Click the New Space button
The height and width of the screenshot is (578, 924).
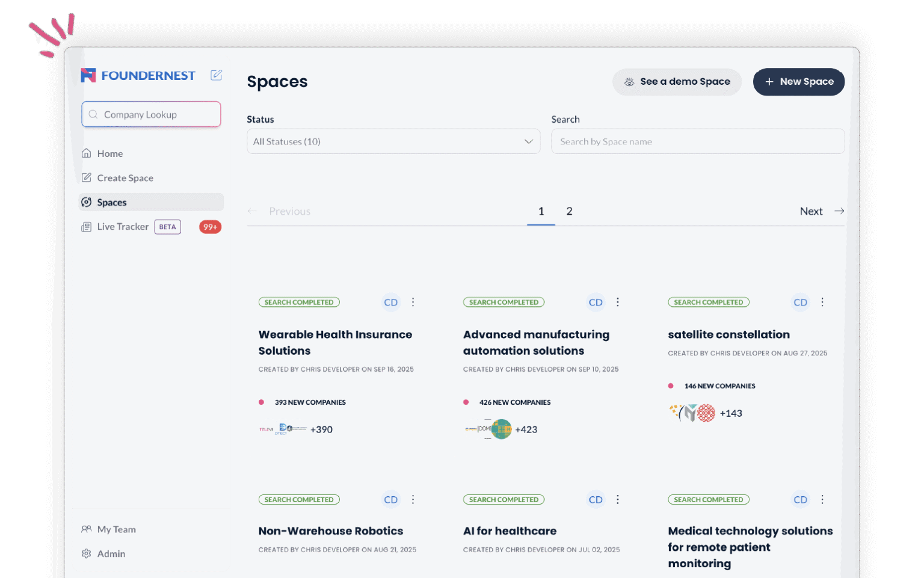[x=799, y=82]
